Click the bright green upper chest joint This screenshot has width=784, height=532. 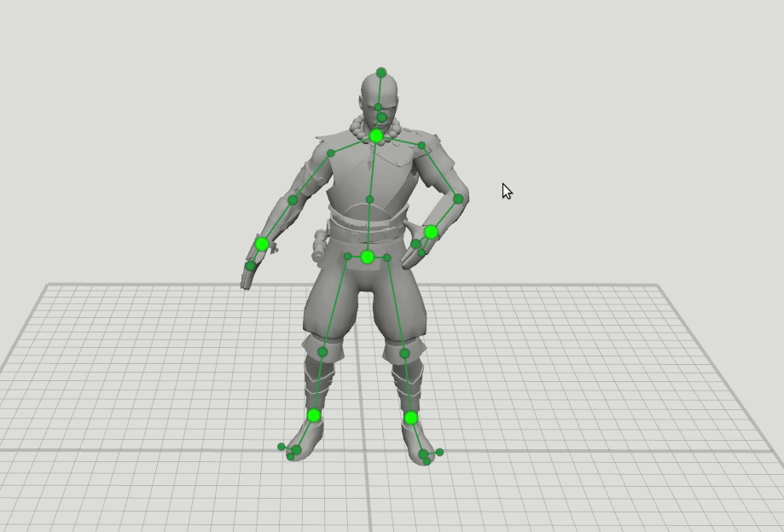tap(376, 136)
